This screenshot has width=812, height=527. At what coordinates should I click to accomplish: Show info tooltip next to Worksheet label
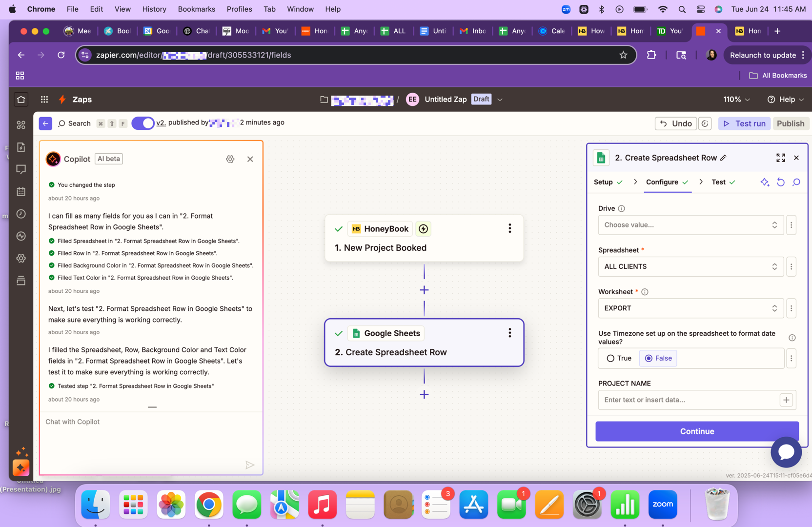coord(645,292)
